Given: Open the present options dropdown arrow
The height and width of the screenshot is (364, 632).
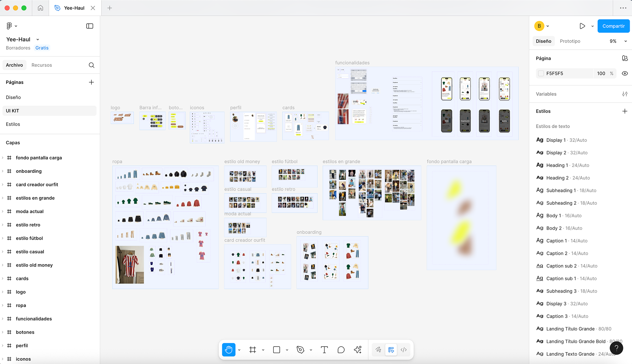Looking at the screenshot, I should tap(592, 26).
